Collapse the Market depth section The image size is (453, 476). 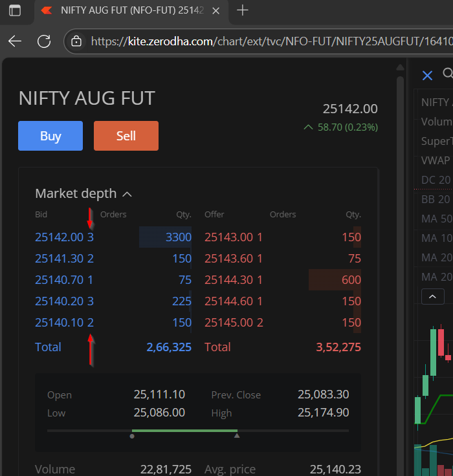pos(127,194)
